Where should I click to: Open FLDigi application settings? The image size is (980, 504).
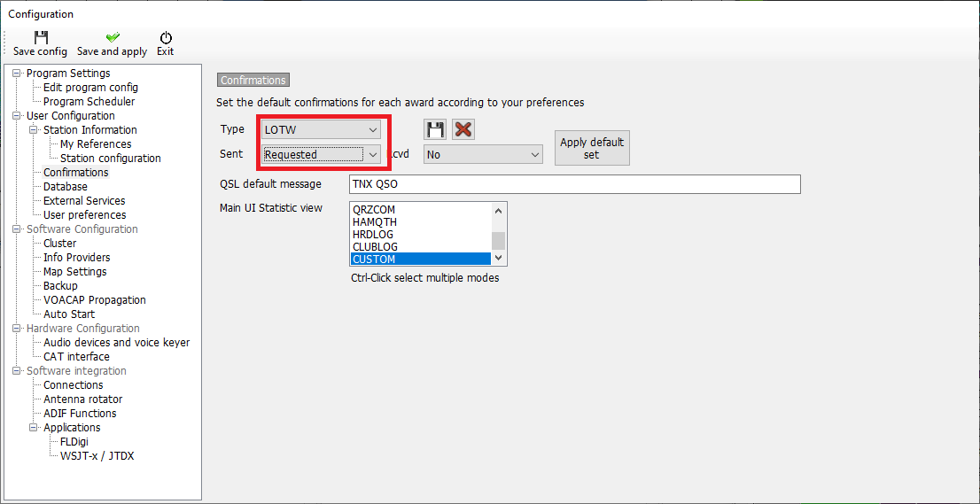[x=74, y=442]
